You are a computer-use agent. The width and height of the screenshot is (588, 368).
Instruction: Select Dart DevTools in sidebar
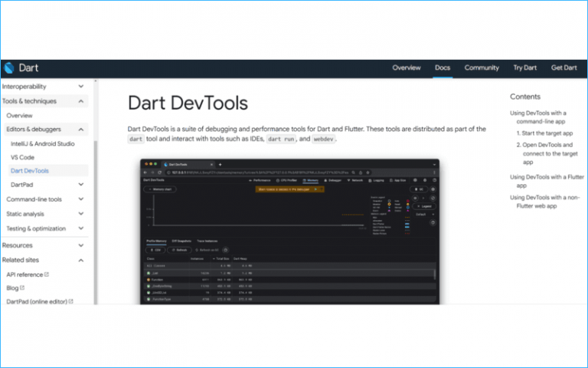pyautogui.click(x=30, y=171)
